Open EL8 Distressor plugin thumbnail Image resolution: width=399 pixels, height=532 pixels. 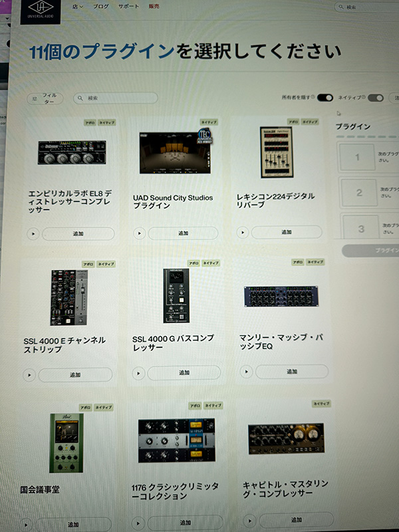pyautogui.click(x=72, y=152)
